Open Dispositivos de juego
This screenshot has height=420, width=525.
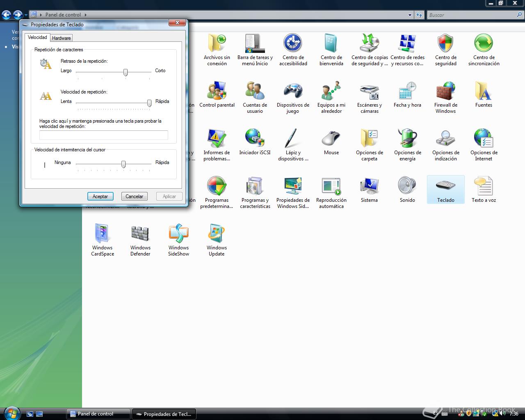(x=293, y=98)
